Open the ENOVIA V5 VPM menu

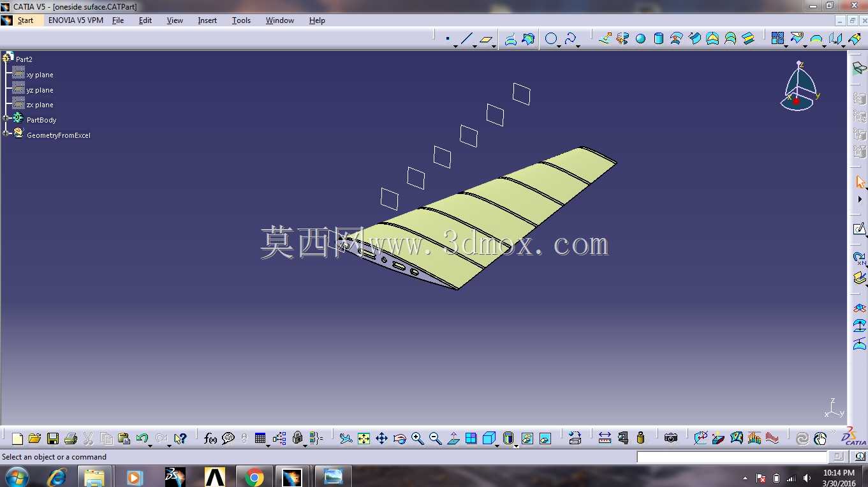pos(76,20)
